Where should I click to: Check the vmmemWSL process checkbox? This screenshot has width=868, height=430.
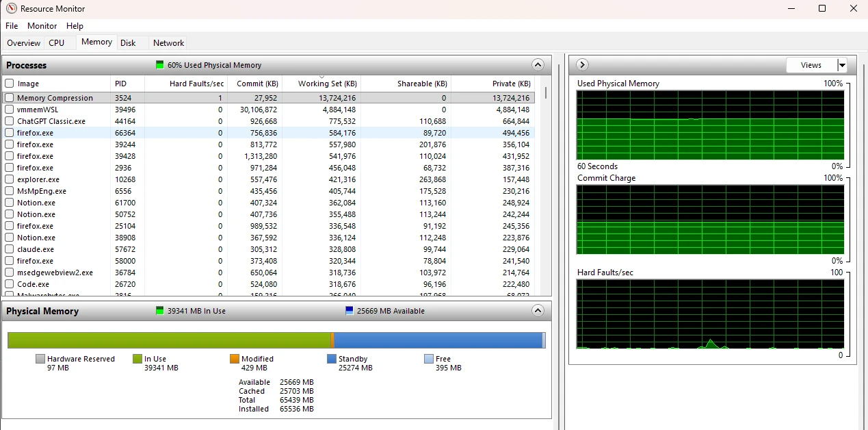pyautogui.click(x=10, y=110)
